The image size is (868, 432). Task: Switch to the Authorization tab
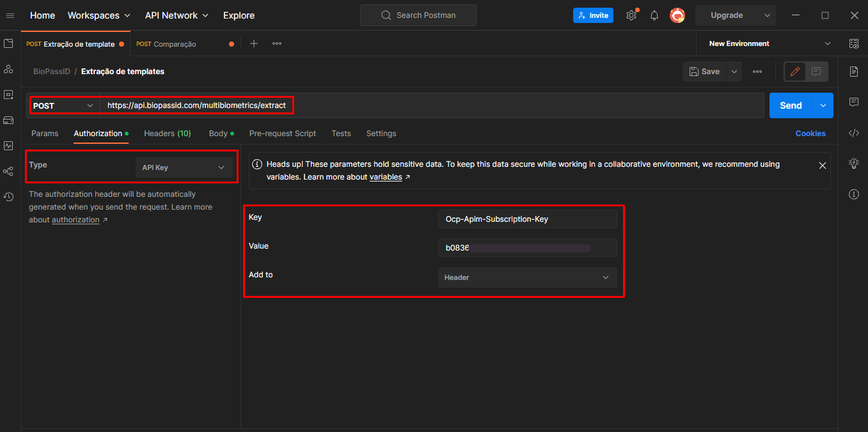[101, 134]
